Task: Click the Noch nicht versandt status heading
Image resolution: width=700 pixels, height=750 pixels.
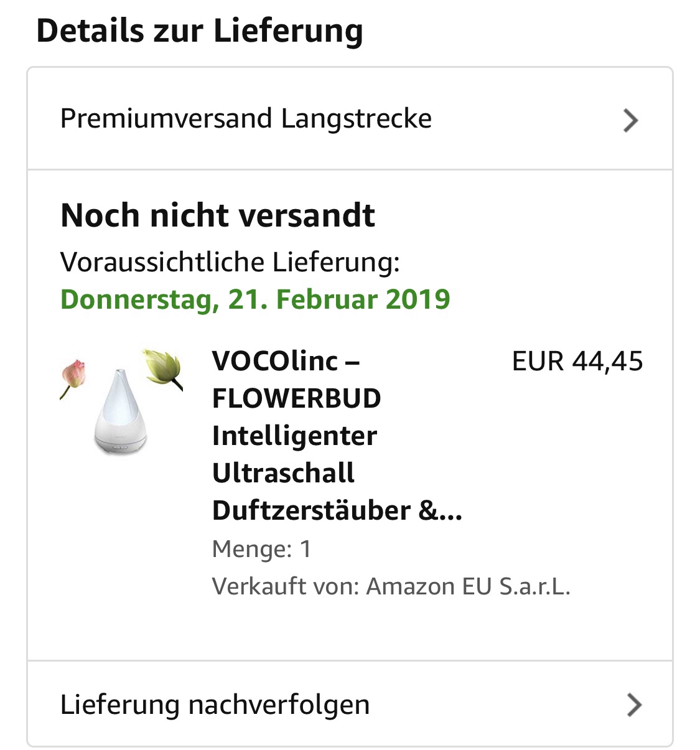Action: tap(218, 216)
